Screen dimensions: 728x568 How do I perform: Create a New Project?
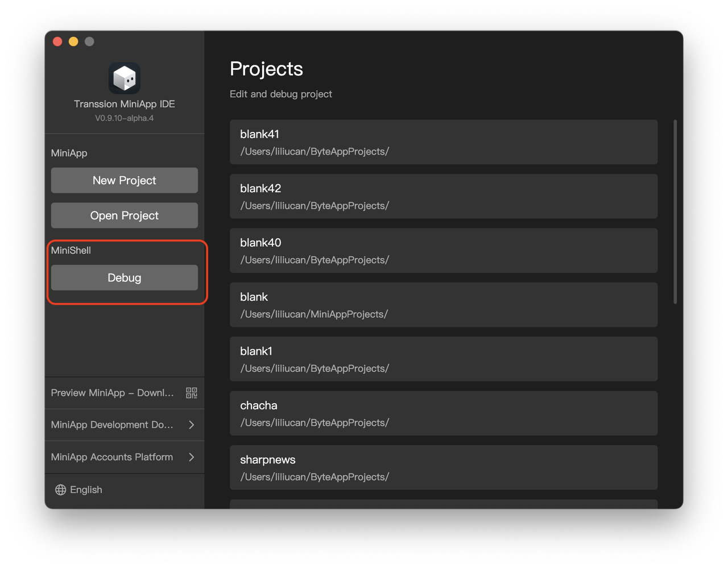click(125, 180)
